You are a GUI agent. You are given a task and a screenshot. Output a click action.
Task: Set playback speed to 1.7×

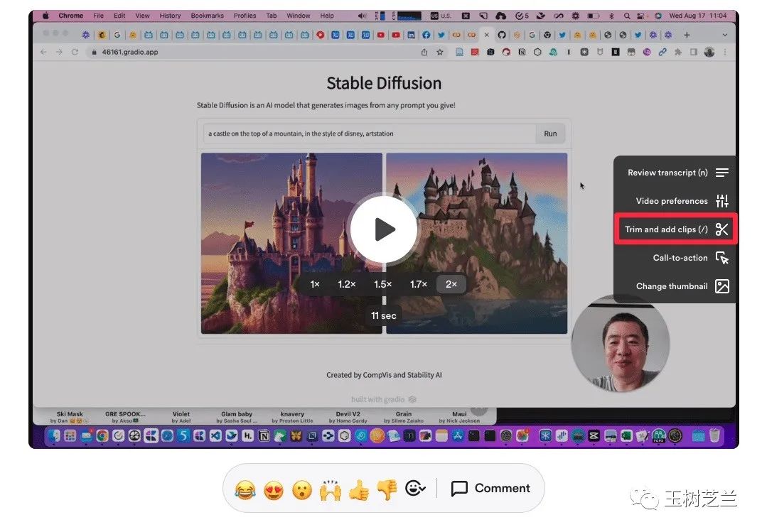pyautogui.click(x=419, y=284)
